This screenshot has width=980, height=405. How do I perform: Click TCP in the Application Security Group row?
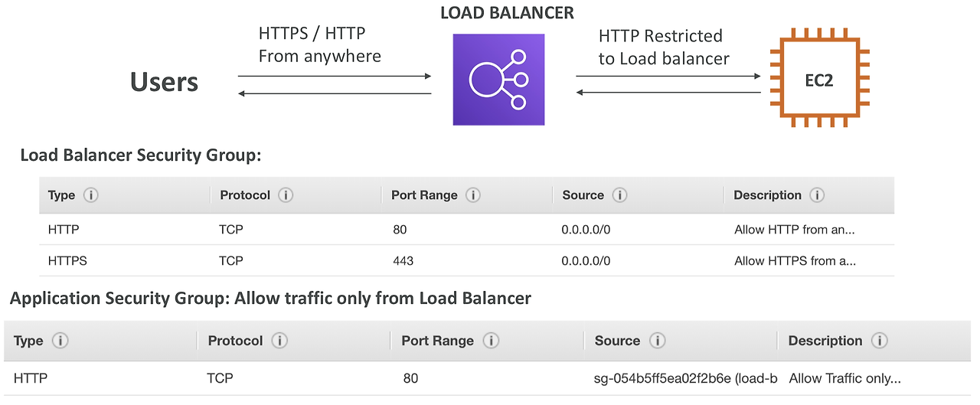(x=220, y=378)
